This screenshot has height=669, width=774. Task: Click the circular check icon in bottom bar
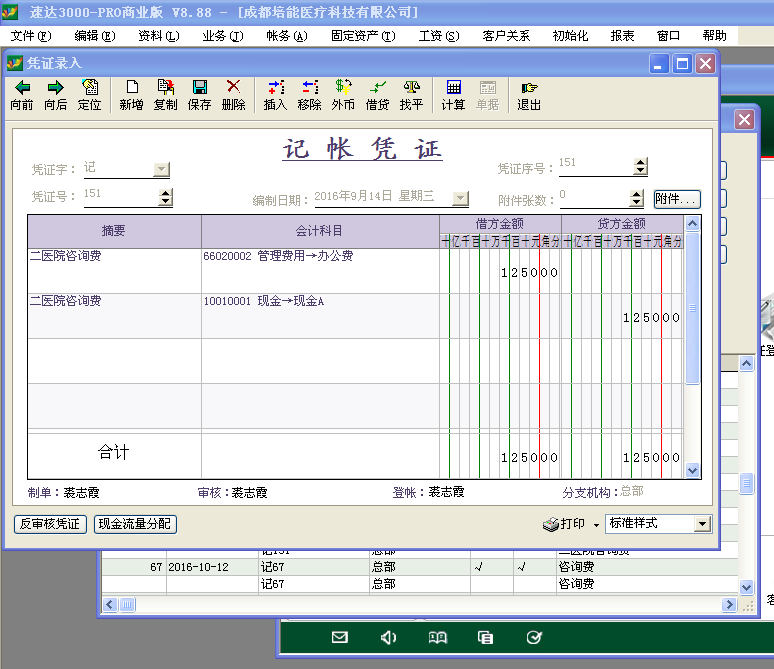pyautogui.click(x=534, y=637)
